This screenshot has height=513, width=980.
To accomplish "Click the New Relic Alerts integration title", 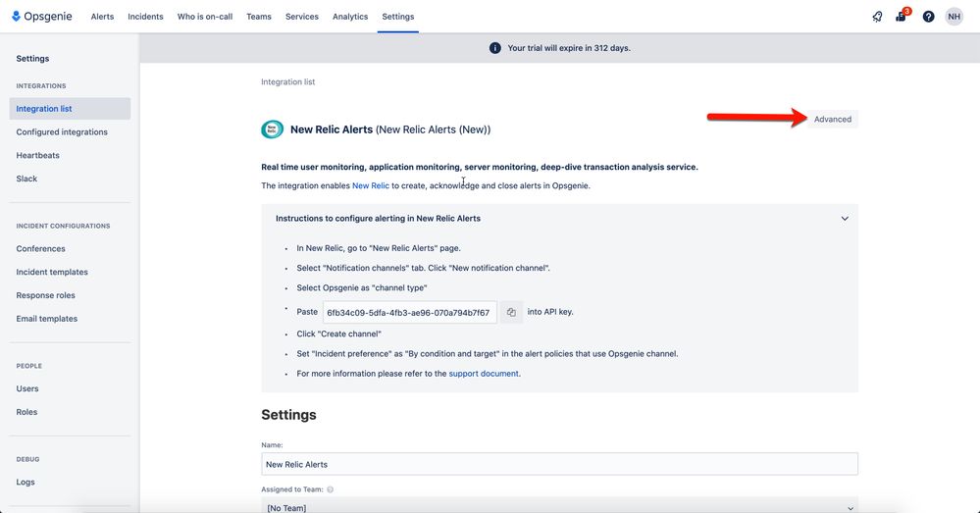I will [390, 130].
